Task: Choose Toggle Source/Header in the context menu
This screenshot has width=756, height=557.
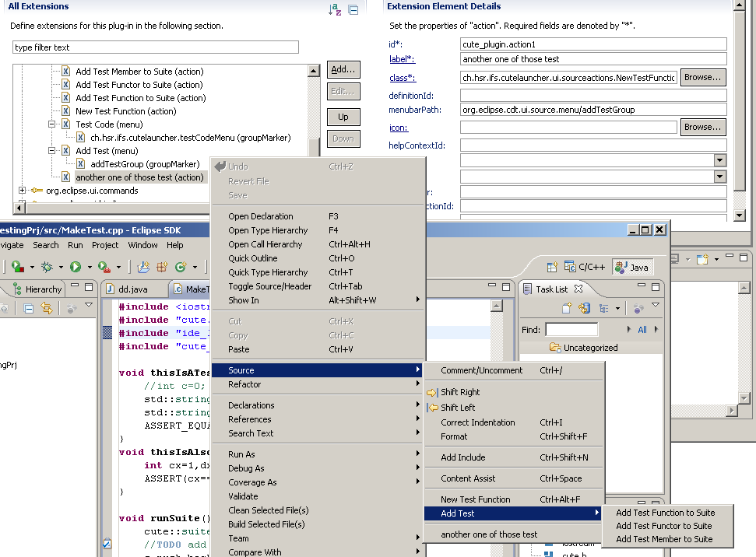Action: coord(318,286)
